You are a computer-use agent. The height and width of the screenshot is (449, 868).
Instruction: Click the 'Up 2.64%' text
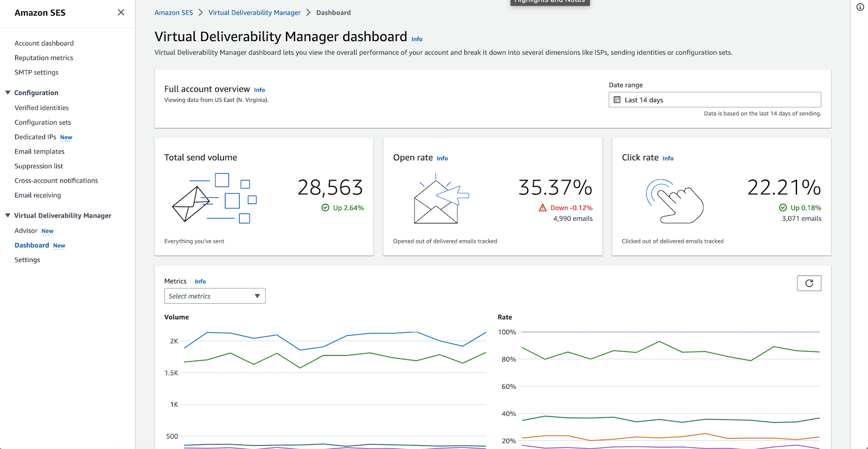pos(348,208)
